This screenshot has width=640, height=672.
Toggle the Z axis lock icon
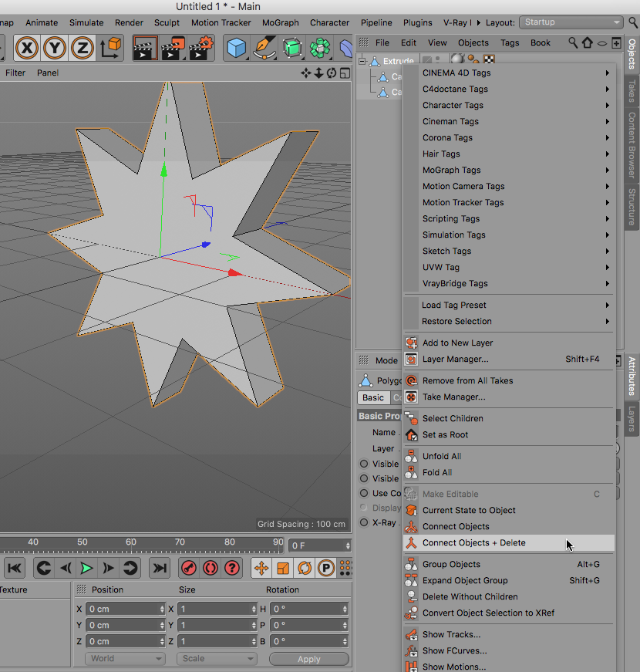pyautogui.click(x=83, y=48)
